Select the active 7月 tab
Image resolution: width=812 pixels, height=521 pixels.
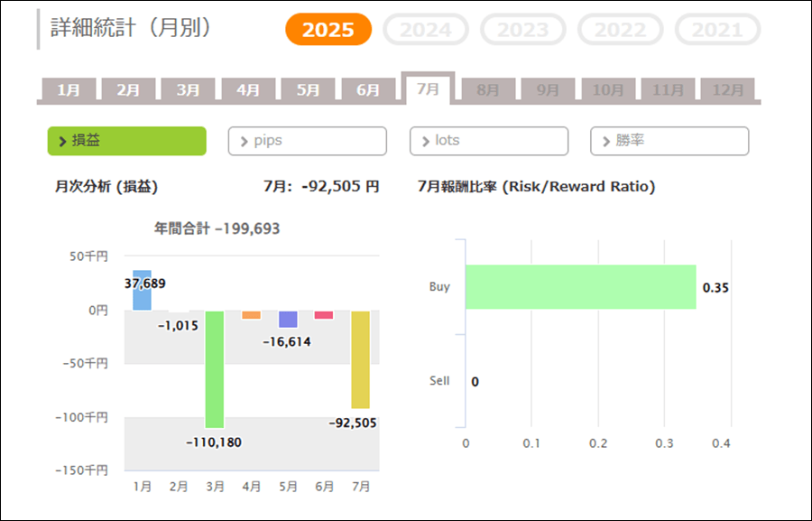tap(429, 88)
